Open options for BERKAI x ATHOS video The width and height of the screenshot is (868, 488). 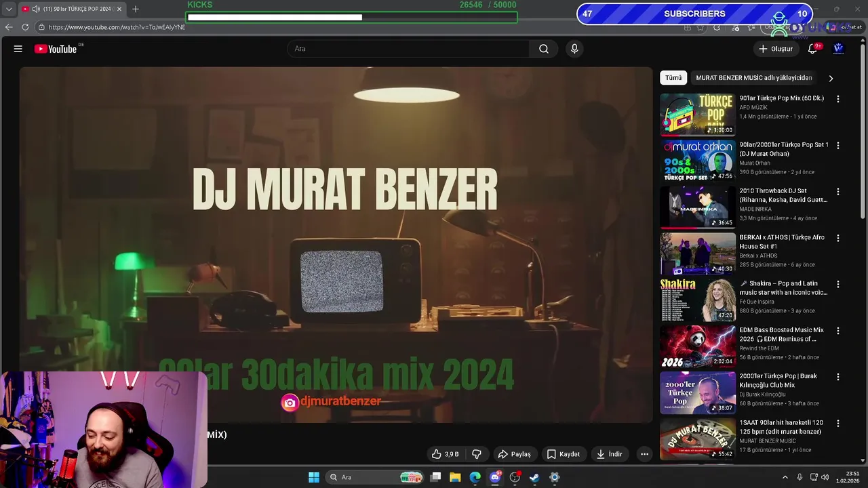(838, 238)
